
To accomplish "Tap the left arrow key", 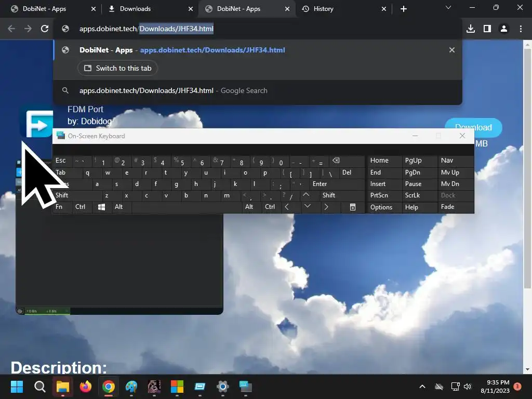I will (291, 207).
